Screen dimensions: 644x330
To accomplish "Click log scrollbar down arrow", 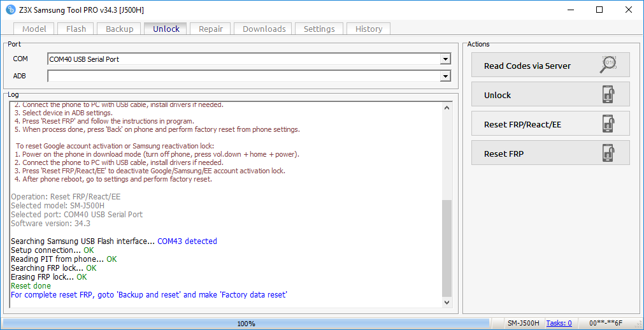I will (x=447, y=303).
